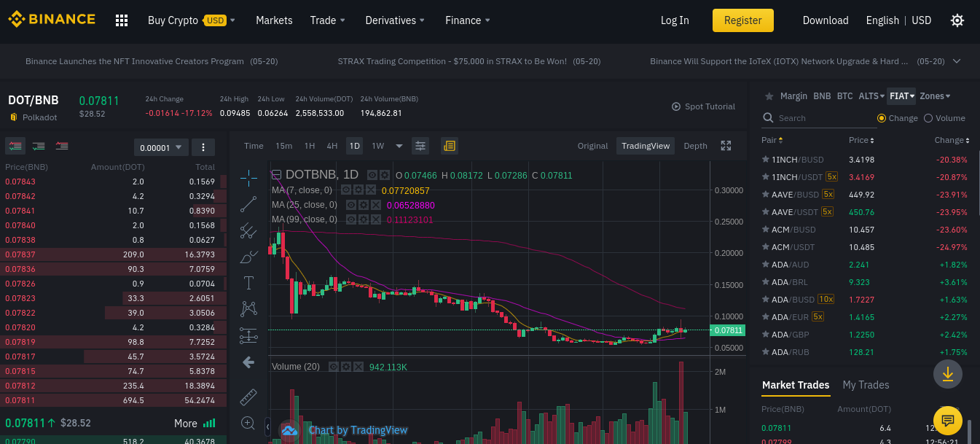The image size is (980, 444).
Task: Select the crosshair cursor tool
Action: click(x=248, y=176)
